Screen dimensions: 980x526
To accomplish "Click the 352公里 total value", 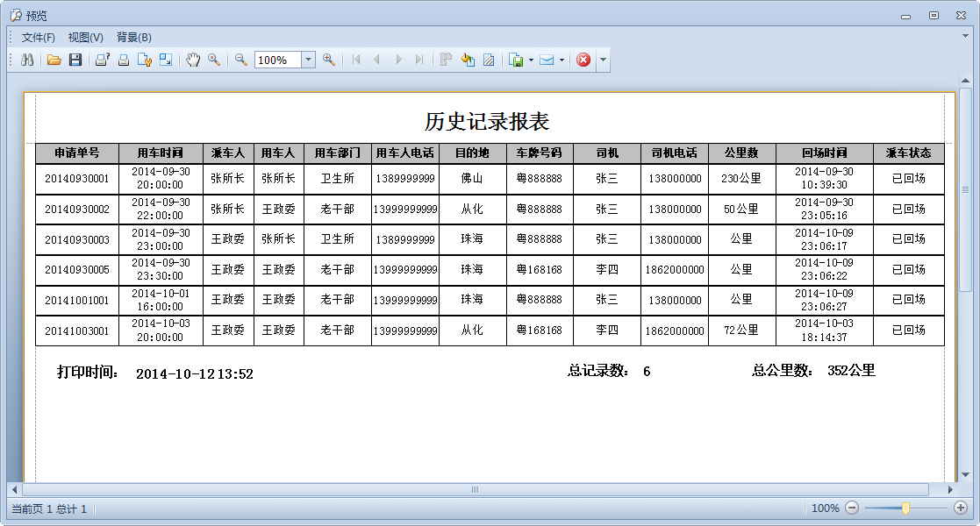I will point(851,371).
